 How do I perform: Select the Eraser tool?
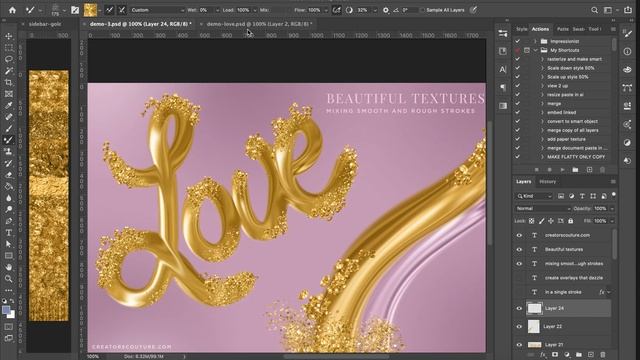tap(9, 175)
